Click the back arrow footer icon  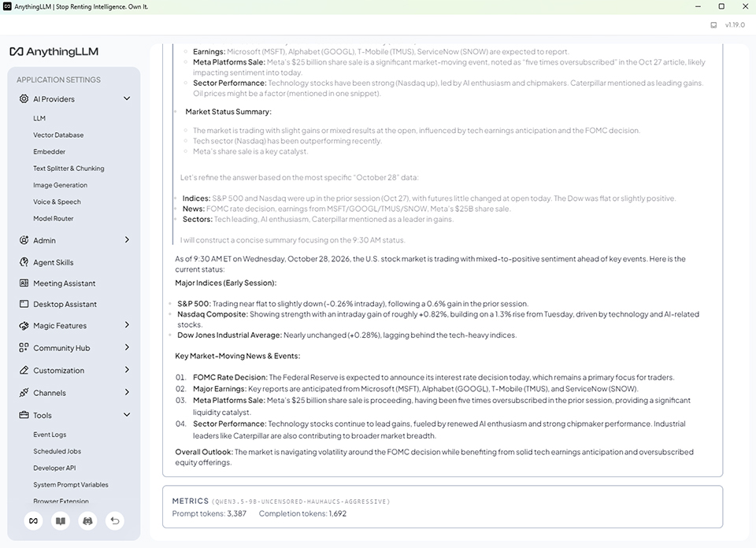click(115, 521)
